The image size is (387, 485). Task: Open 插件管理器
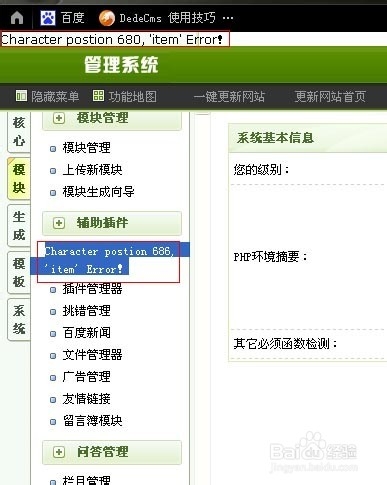click(x=92, y=289)
